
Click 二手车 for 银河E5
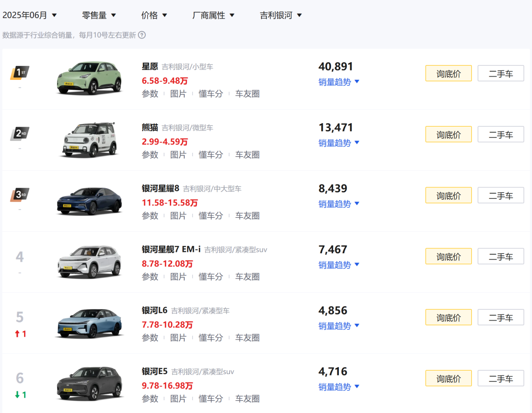[x=501, y=379]
